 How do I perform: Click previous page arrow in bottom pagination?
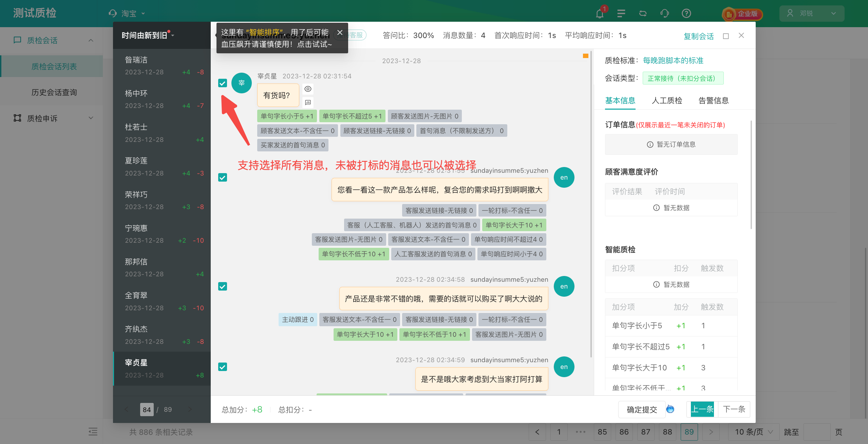click(537, 432)
